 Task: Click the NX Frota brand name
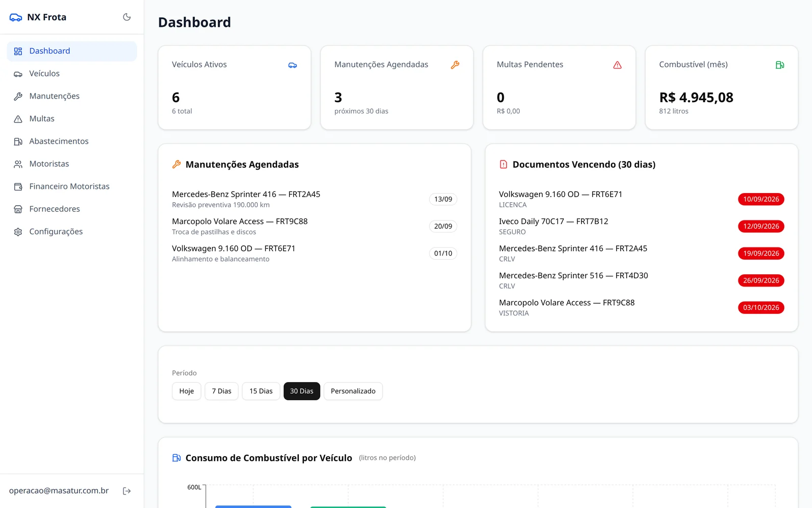pos(47,17)
